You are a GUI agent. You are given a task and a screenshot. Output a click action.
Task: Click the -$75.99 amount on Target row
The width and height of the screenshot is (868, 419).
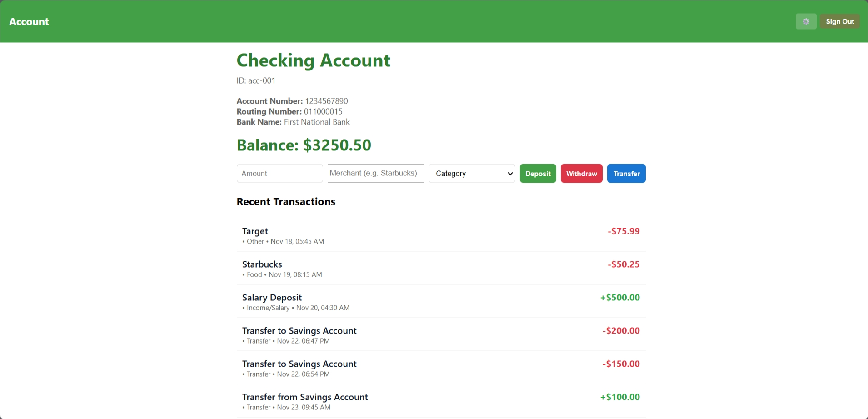(623, 231)
